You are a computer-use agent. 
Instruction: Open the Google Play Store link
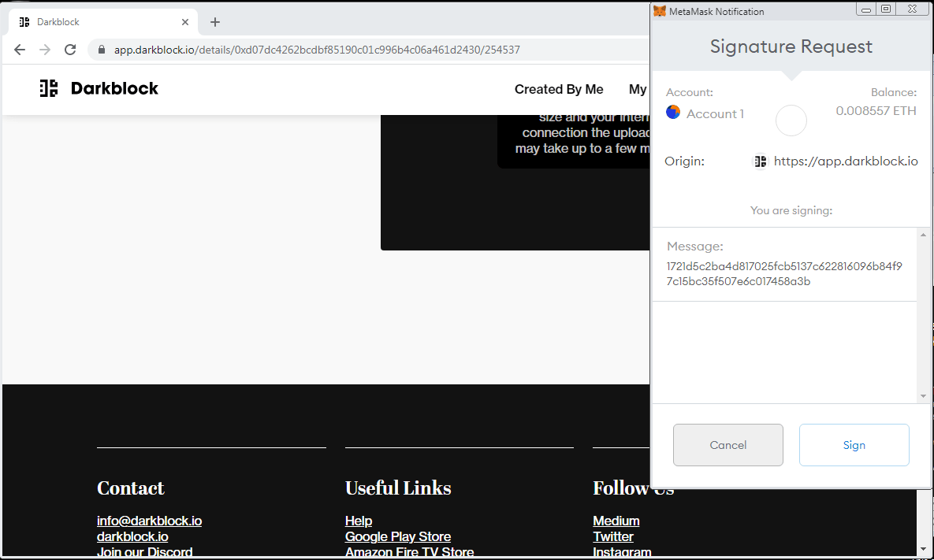click(397, 536)
